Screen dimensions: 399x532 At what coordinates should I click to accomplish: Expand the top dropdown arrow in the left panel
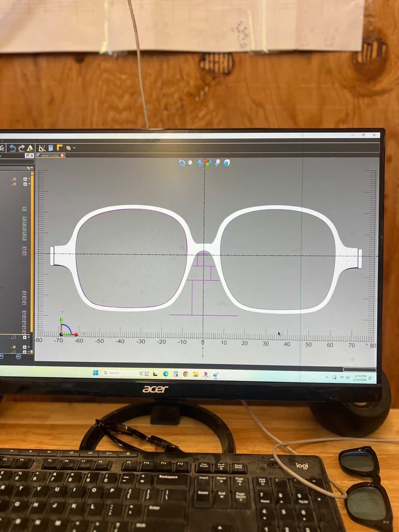pos(29,179)
